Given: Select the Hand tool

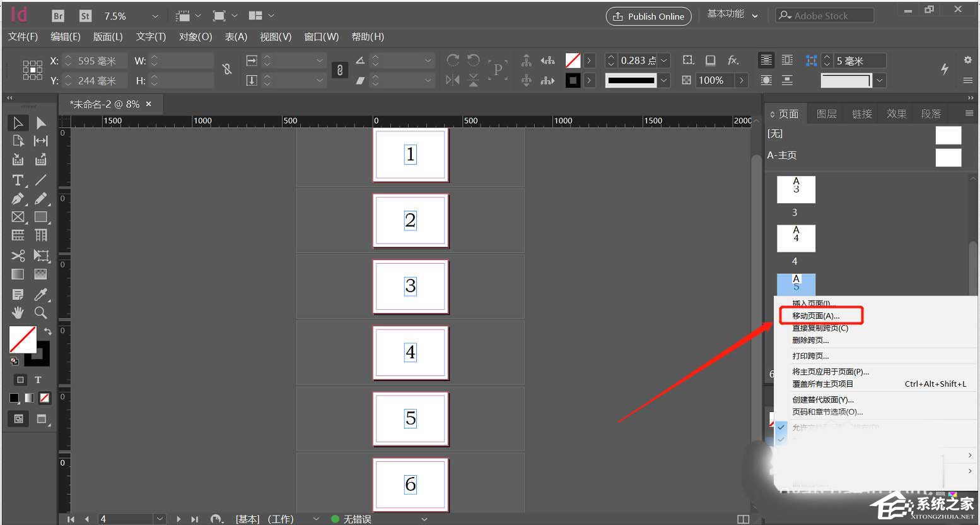Looking at the screenshot, I should [x=18, y=312].
